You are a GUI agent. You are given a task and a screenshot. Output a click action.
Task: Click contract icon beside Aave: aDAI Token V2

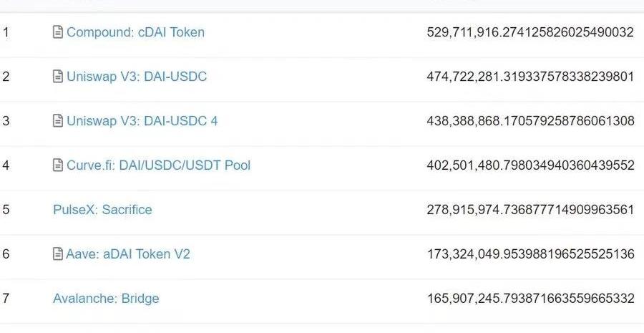(x=58, y=254)
